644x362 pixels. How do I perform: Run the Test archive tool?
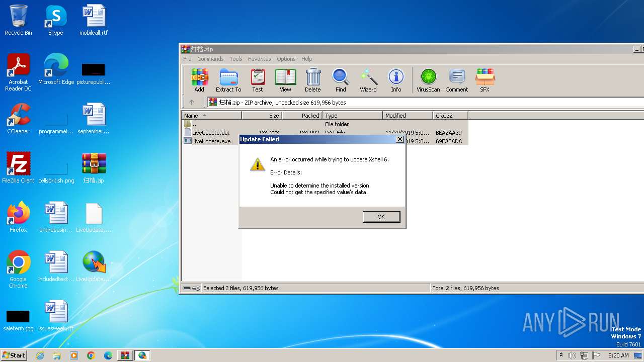click(258, 80)
